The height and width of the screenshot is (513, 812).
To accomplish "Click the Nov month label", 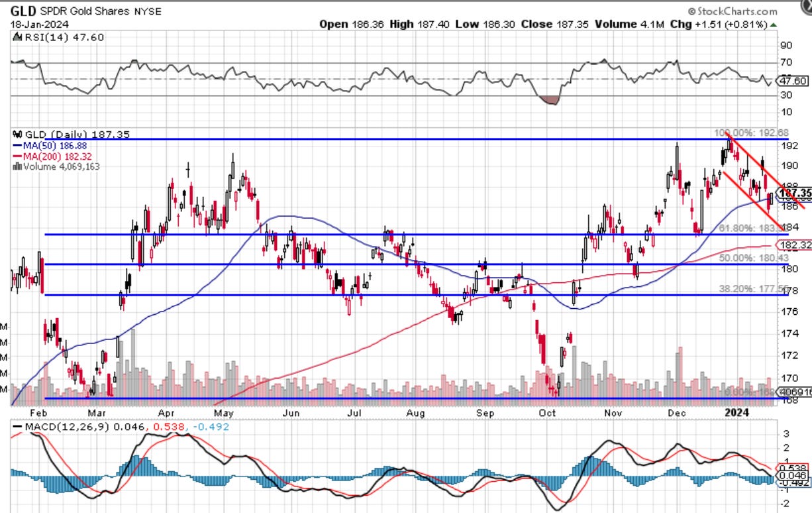I will point(614,412).
